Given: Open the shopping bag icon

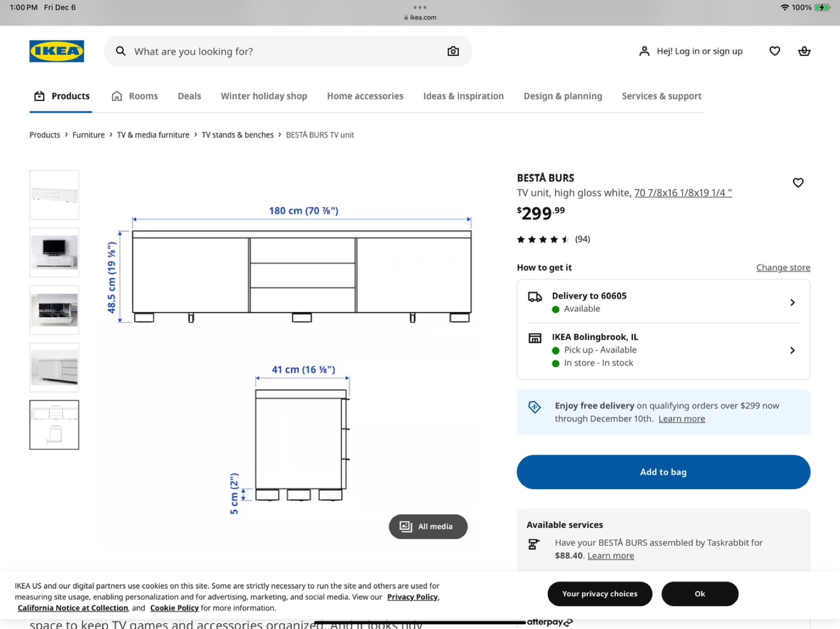Looking at the screenshot, I should [804, 51].
